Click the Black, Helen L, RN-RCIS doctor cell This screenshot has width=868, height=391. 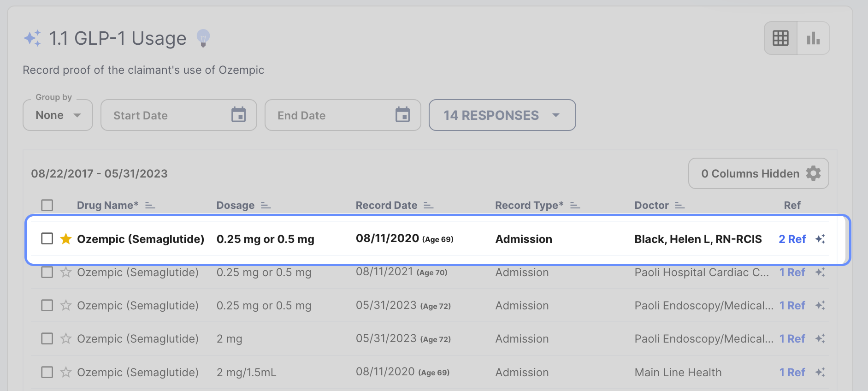698,239
